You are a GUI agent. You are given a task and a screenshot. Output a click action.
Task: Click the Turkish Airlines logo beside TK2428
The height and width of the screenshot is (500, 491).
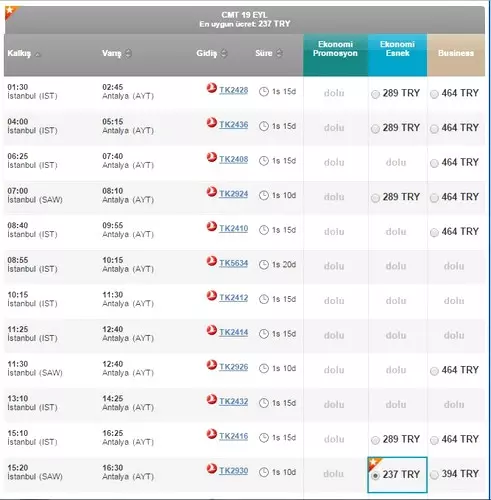[x=212, y=88]
